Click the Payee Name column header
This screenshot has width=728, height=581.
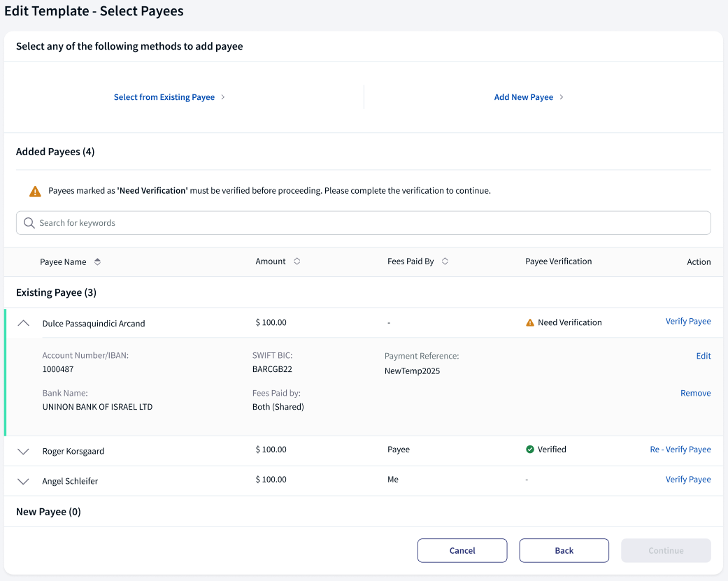[x=63, y=261]
